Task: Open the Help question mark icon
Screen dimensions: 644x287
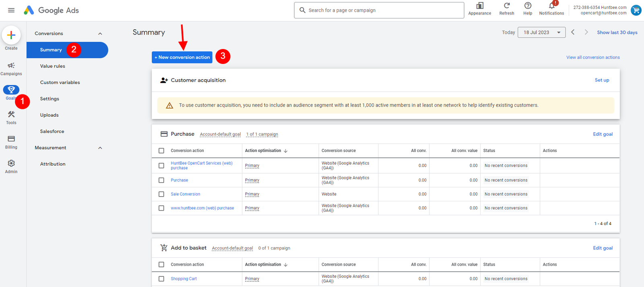Action: point(528,6)
